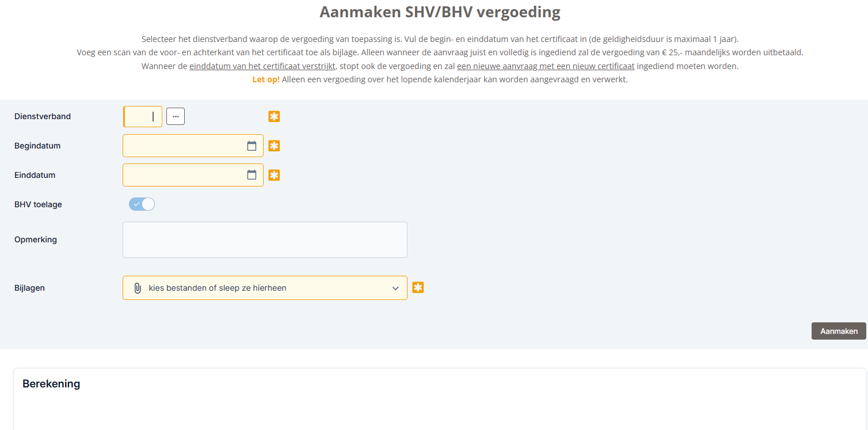Click into the Einddatum date field
This screenshot has width=868, height=430.
[x=184, y=175]
